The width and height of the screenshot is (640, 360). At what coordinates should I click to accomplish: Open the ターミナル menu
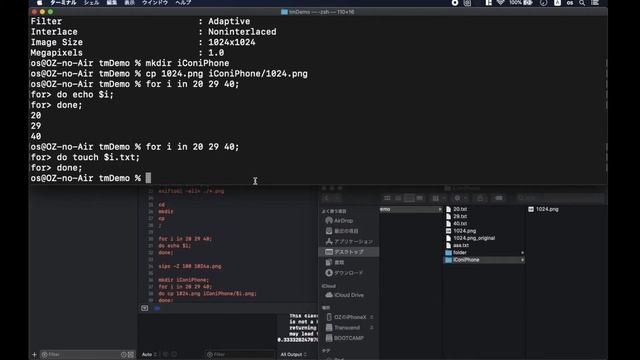63,3
